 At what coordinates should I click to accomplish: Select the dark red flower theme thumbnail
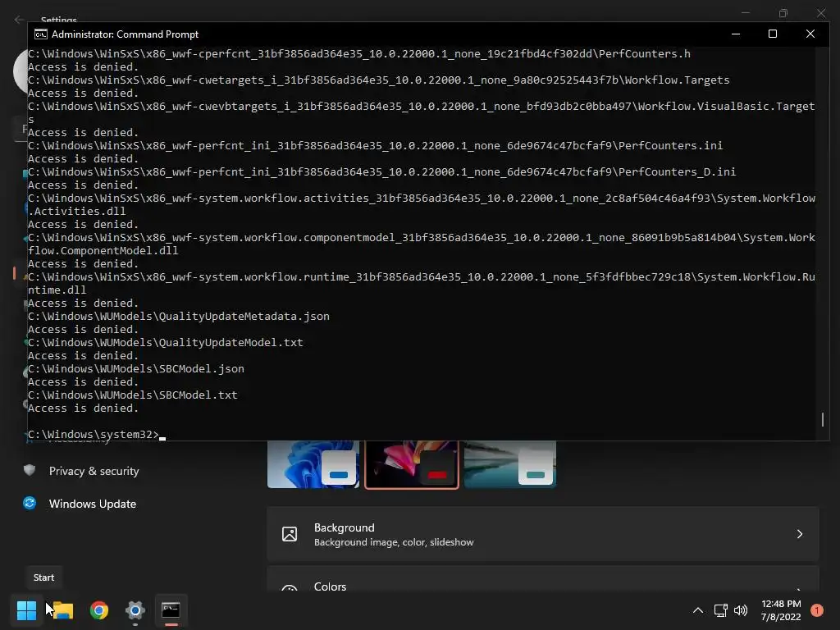(412, 464)
